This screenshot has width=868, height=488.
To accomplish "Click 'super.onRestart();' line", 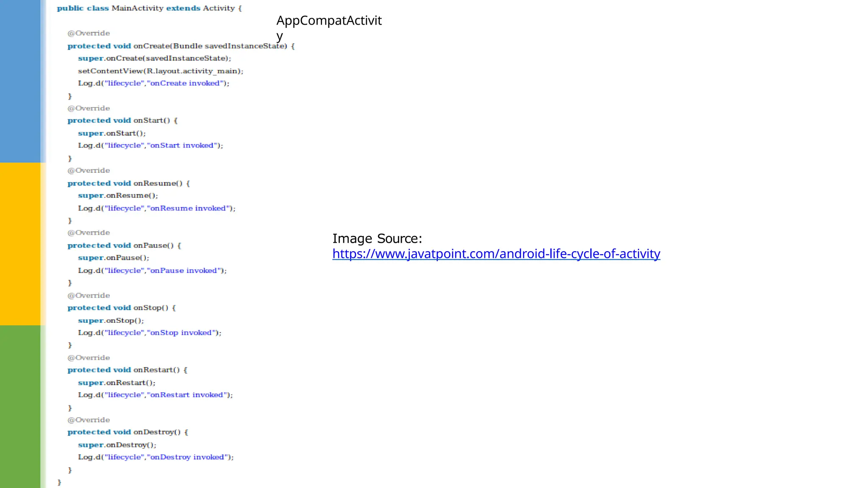I will (117, 383).
